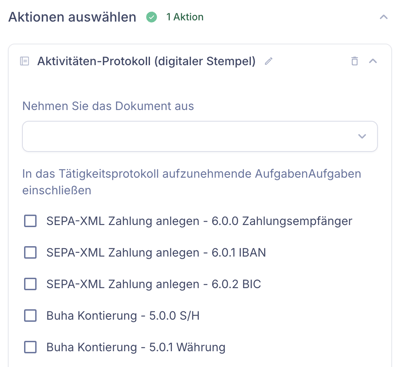Click the 'Aktionen auswählen' section heading
The width and height of the screenshot is (402, 367).
(72, 17)
